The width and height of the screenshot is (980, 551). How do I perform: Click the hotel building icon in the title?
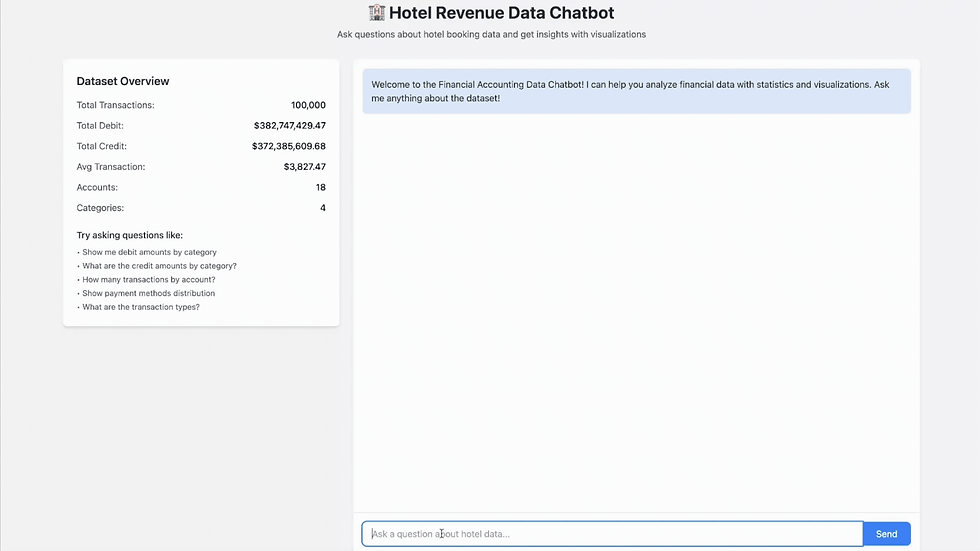click(x=377, y=13)
